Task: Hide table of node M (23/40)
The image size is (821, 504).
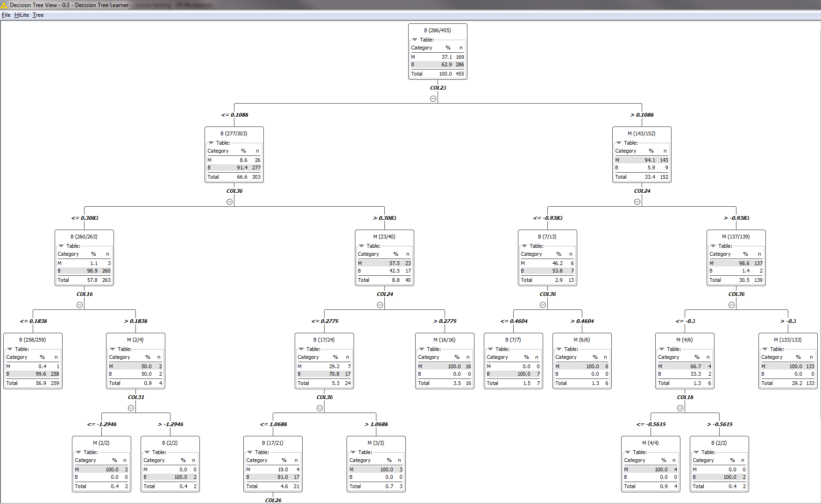Action: [x=361, y=246]
